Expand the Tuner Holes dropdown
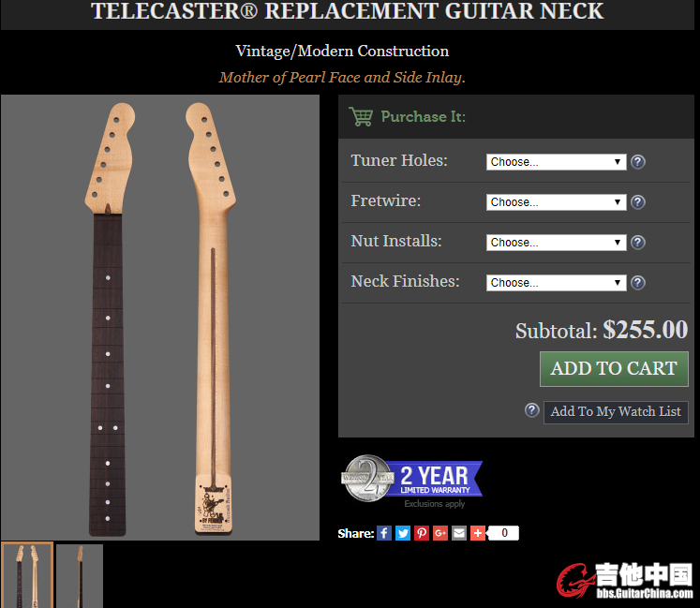The height and width of the screenshot is (608, 700). tap(557, 161)
